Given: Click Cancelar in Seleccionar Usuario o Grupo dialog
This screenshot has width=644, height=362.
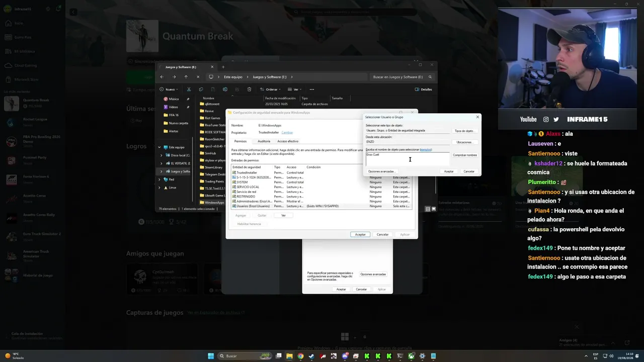Looking at the screenshot, I should coord(469,171).
